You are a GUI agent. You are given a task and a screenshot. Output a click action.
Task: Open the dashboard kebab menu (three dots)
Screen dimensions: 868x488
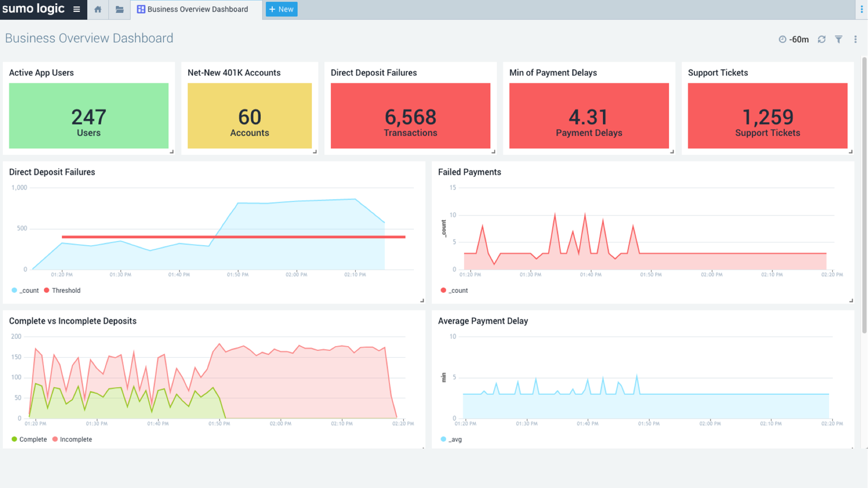(x=856, y=39)
